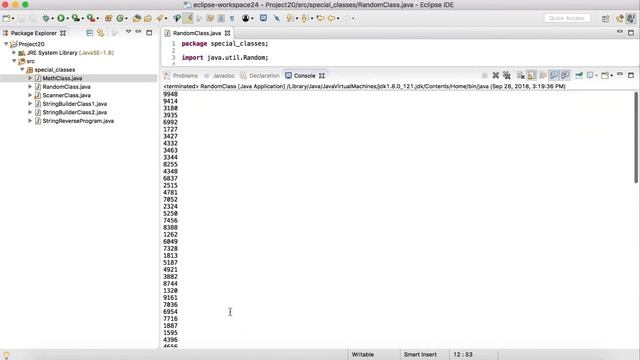Go Forward in navigation history arrow
The image size is (640, 360).
tap(347, 18)
